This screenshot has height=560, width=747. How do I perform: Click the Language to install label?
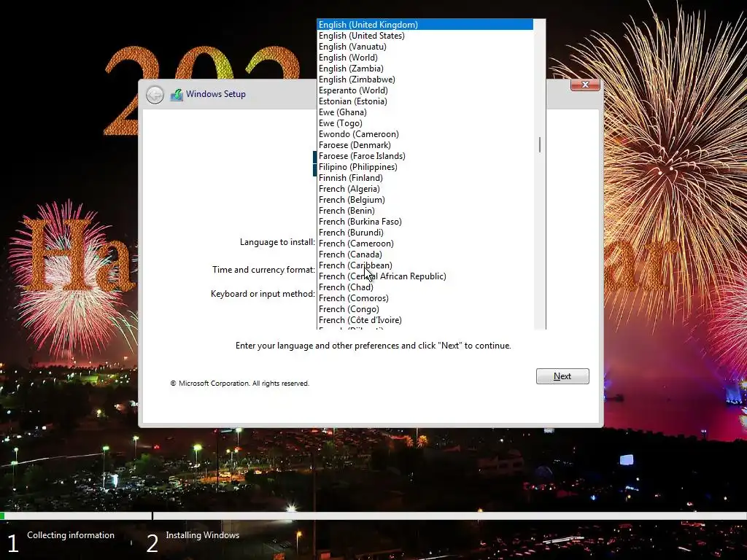point(277,242)
